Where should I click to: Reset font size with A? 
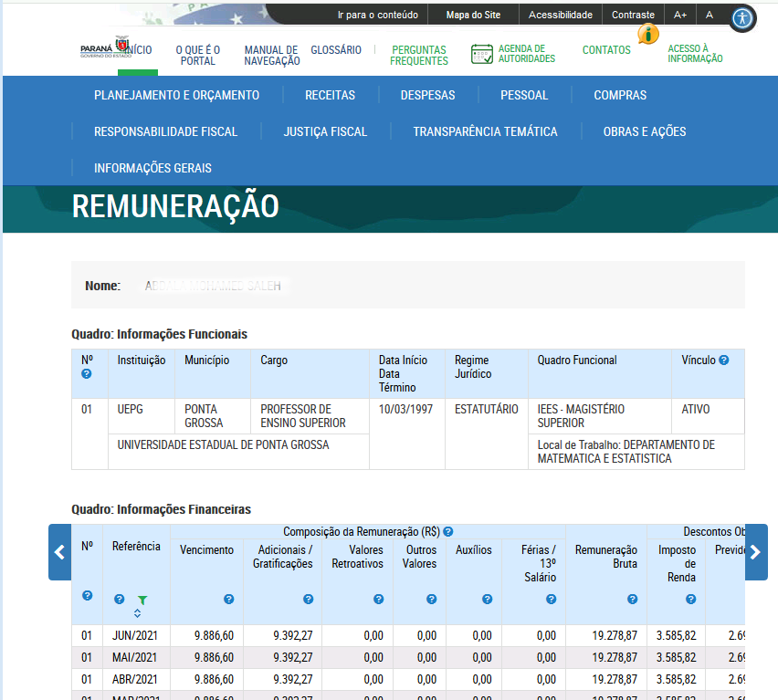click(710, 15)
